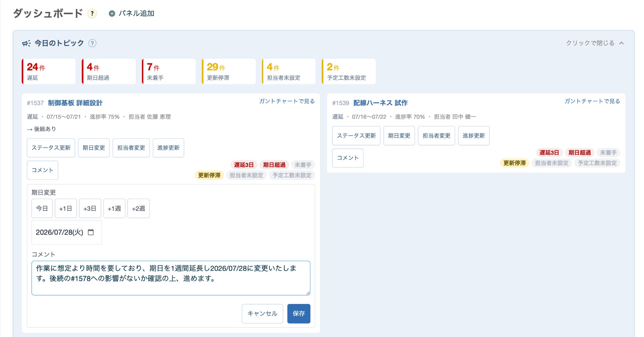Filter by the 4件 期日超過 card
This screenshot has height=337, width=644.
coord(109,71)
